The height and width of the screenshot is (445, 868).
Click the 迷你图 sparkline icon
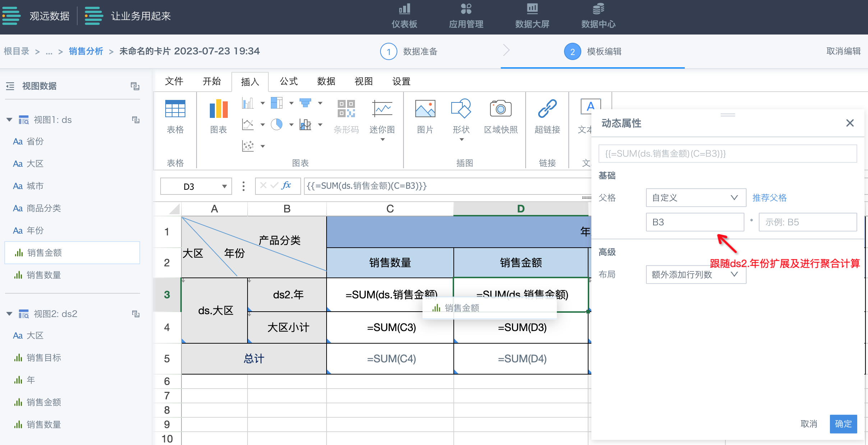point(382,109)
